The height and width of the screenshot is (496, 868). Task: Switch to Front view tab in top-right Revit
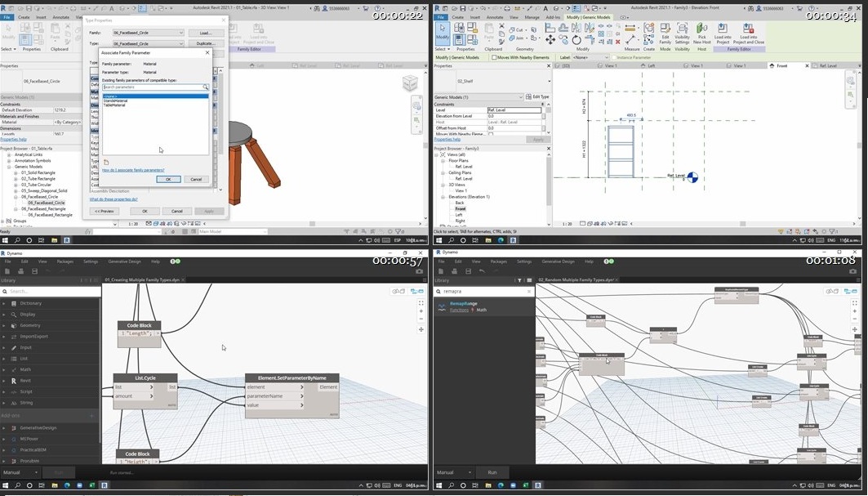pyautogui.click(x=781, y=65)
